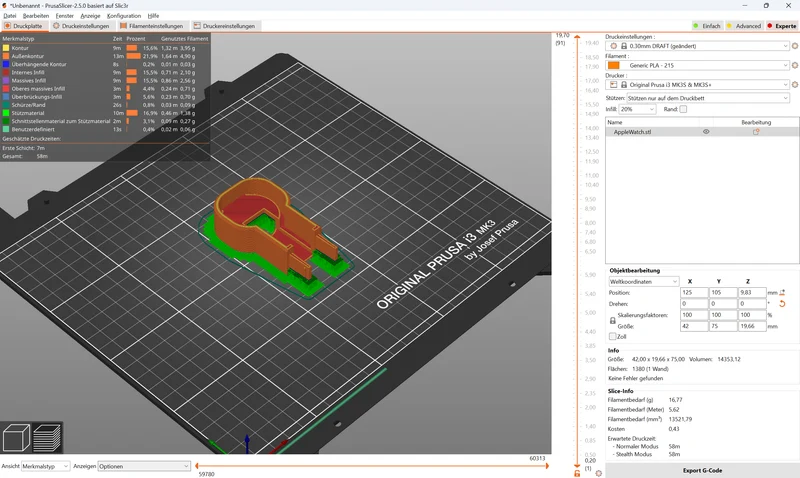Open the Druckeinstellungen preset dropdown

pyautogui.click(x=697, y=46)
